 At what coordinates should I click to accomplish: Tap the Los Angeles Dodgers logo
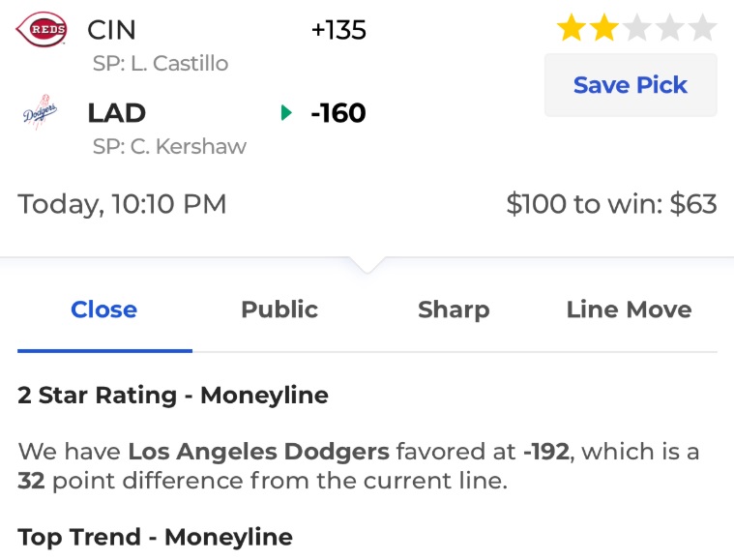point(41,112)
